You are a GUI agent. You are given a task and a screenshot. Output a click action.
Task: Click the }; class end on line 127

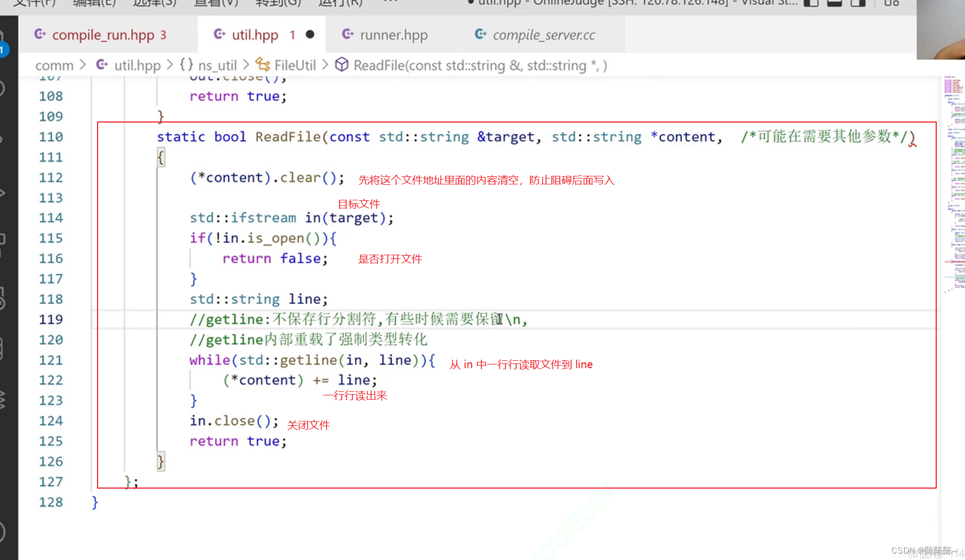[131, 482]
